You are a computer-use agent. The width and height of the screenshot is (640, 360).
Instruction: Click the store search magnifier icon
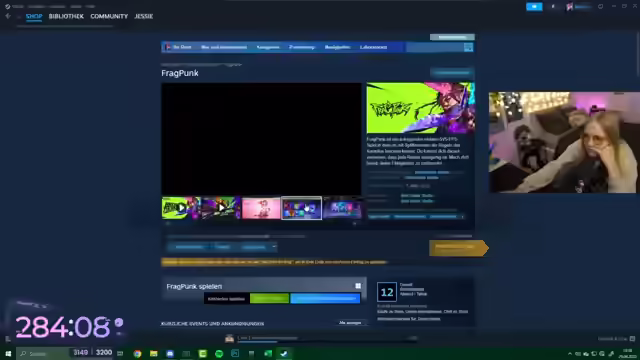468,47
